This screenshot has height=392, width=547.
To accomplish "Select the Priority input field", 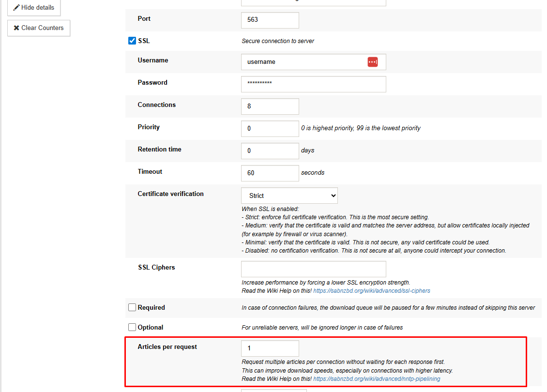I will (x=270, y=128).
